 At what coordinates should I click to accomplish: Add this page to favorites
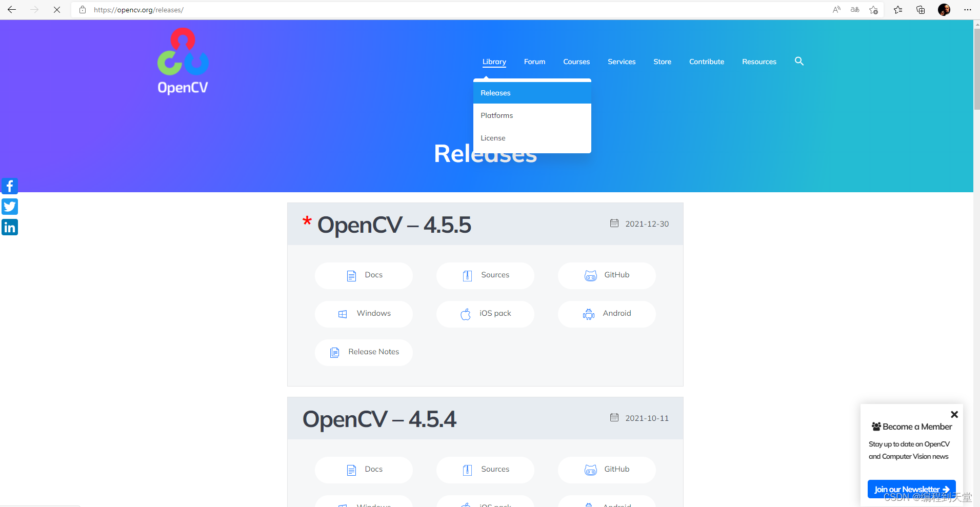[x=874, y=10]
